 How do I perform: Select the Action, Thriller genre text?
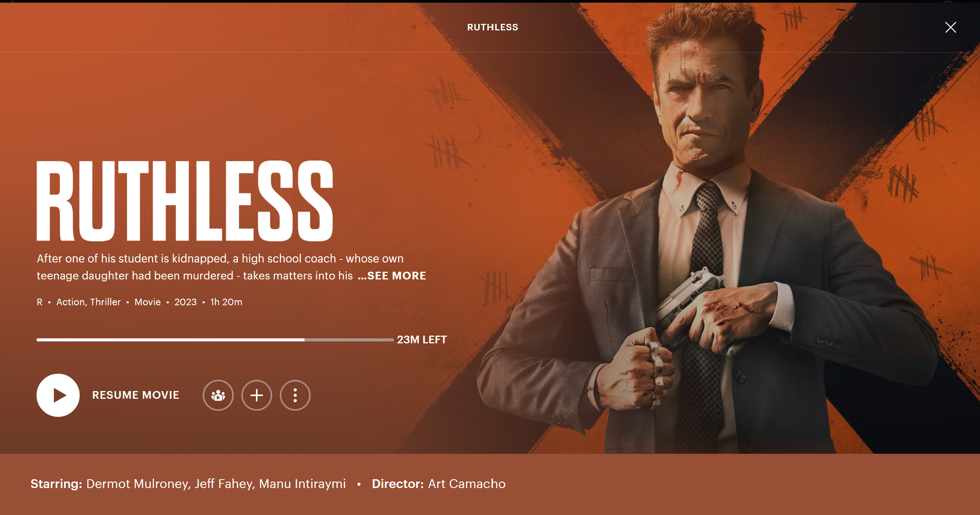(x=89, y=302)
